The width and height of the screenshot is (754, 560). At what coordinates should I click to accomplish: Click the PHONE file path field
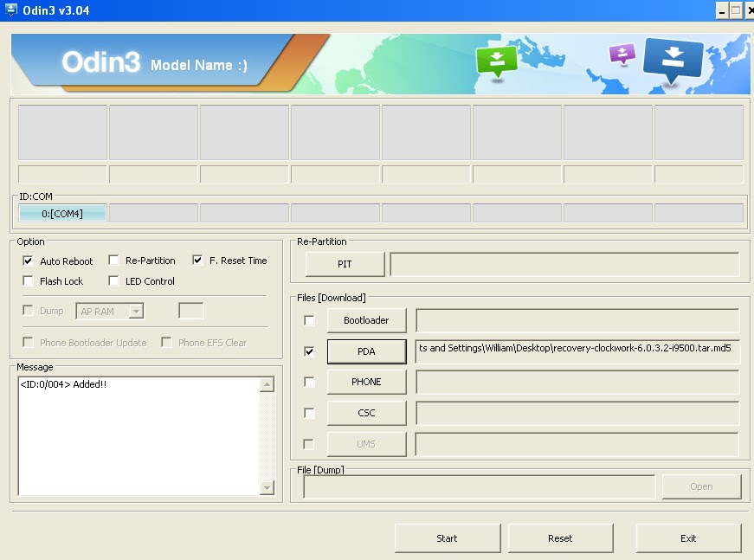[577, 382]
